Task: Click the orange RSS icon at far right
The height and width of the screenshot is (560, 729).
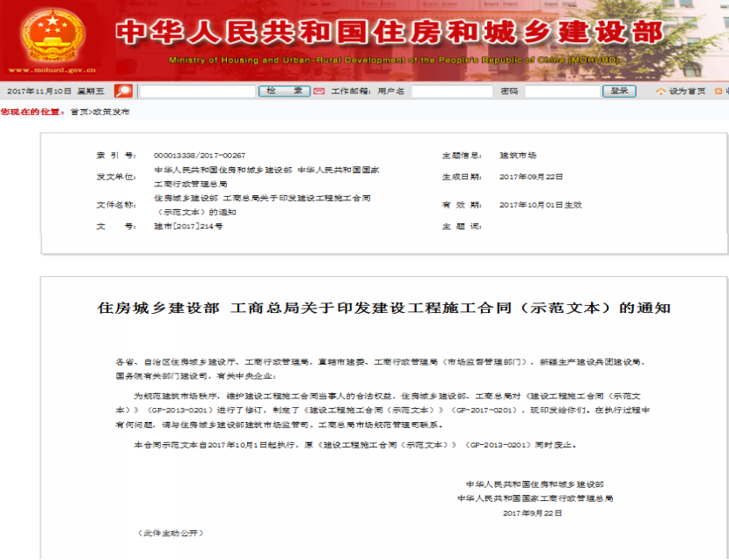Action: coord(718,91)
